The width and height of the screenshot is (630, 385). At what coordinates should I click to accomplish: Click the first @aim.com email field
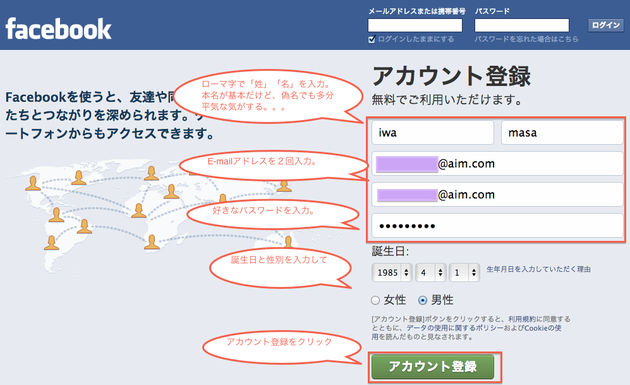coord(497,164)
